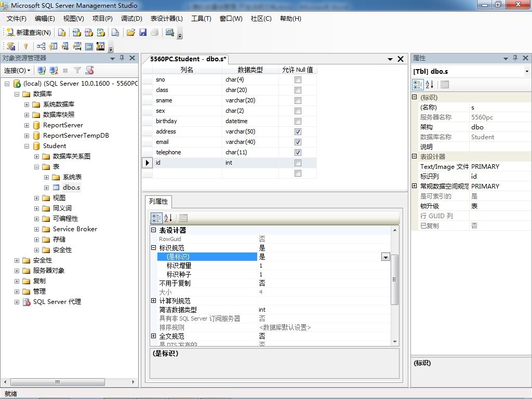
Task: Click the Manage Indexes and Keys icon
Action: [53, 46]
